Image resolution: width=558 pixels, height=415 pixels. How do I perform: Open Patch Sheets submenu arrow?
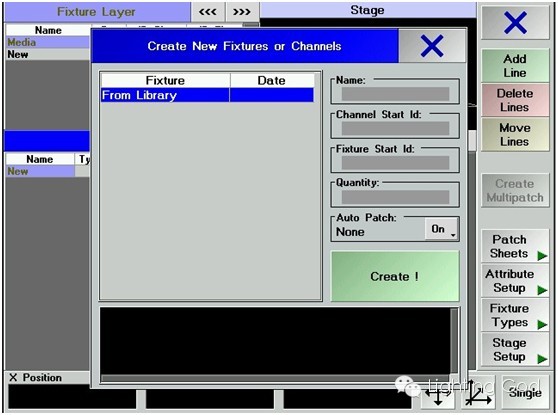[x=542, y=255]
